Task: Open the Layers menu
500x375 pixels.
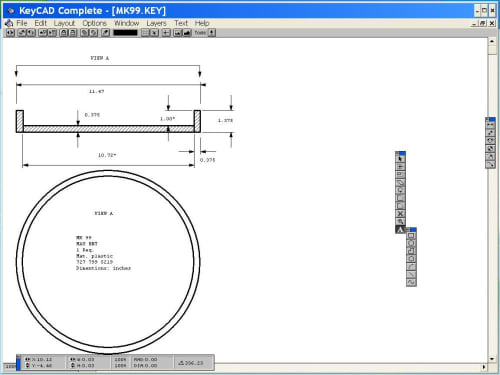Action: point(156,23)
